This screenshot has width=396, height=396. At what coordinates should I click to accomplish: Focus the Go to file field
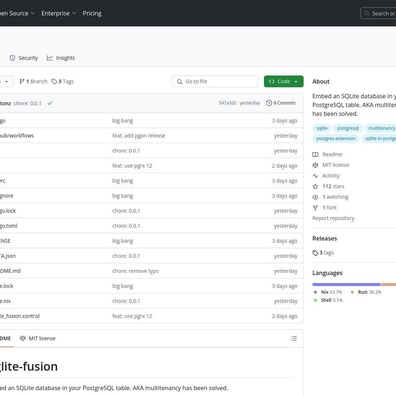point(215,81)
